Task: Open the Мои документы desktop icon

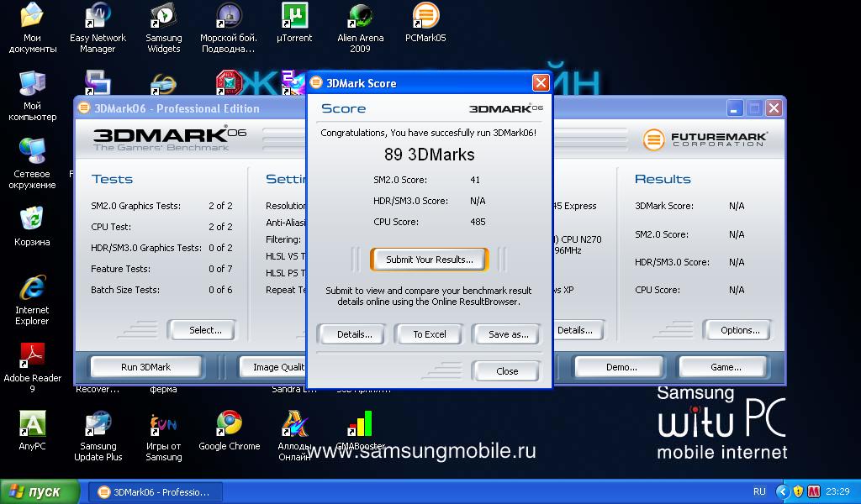Action: tap(33, 28)
